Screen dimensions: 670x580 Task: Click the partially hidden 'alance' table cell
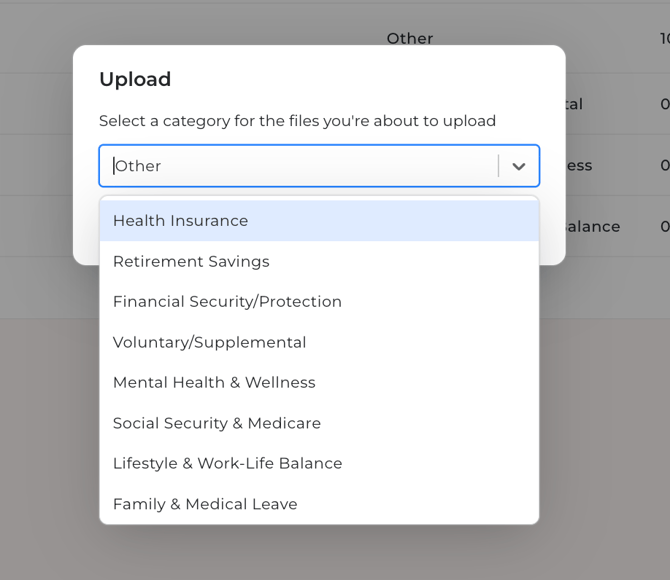point(593,227)
